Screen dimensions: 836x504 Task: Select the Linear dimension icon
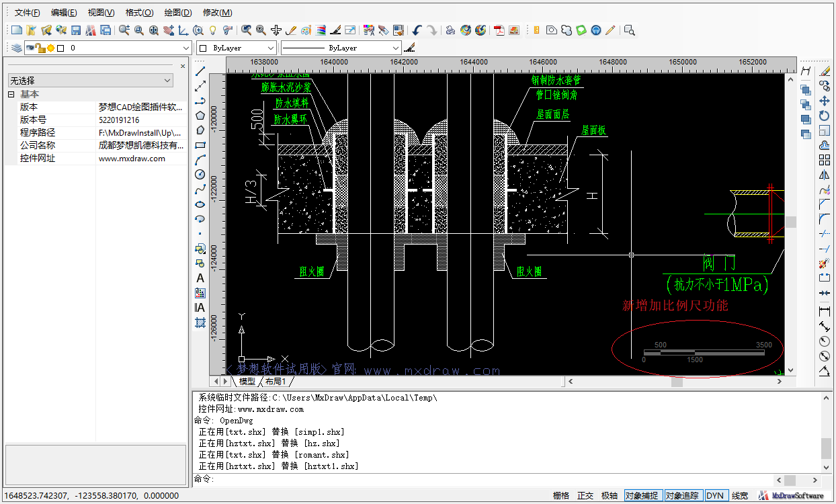825,312
